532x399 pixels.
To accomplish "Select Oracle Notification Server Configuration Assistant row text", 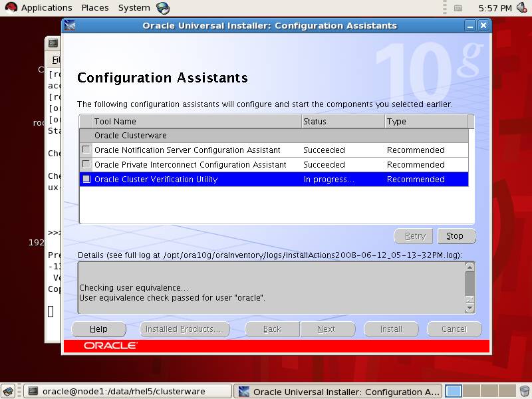I will 188,150.
